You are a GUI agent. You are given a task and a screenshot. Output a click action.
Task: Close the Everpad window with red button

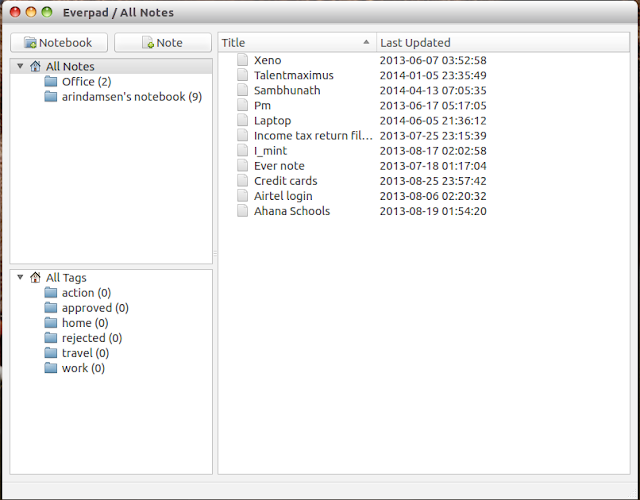click(x=15, y=12)
